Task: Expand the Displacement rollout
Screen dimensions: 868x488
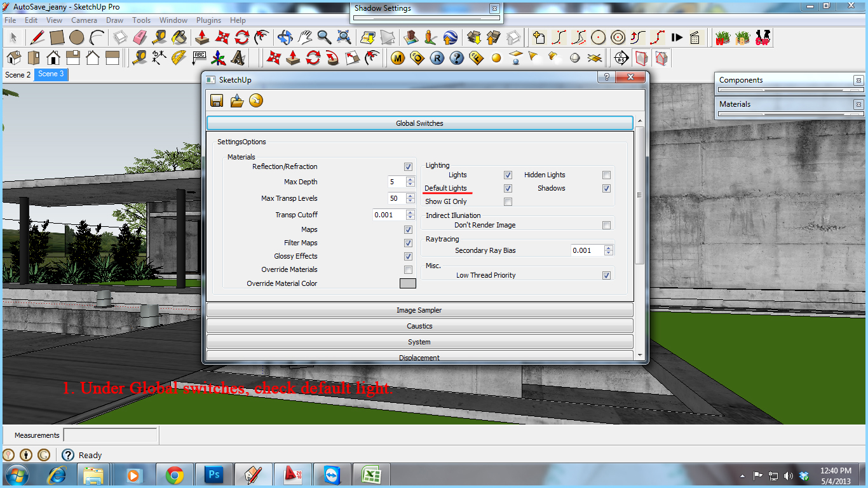Action: (x=419, y=356)
